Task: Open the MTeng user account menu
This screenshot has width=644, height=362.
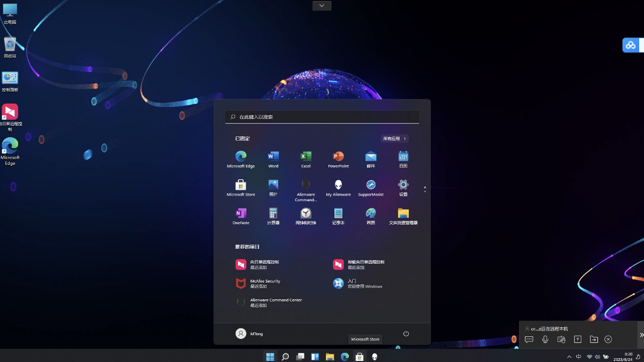Action: [249, 334]
